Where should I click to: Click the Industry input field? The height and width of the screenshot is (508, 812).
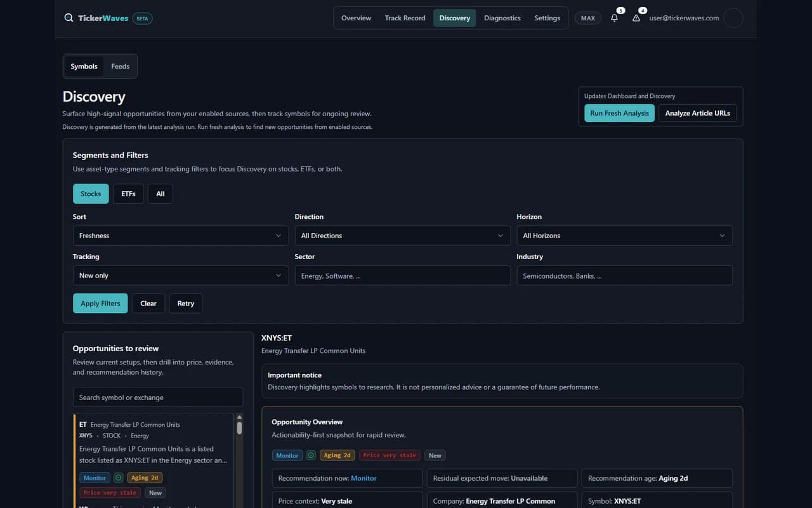click(625, 276)
